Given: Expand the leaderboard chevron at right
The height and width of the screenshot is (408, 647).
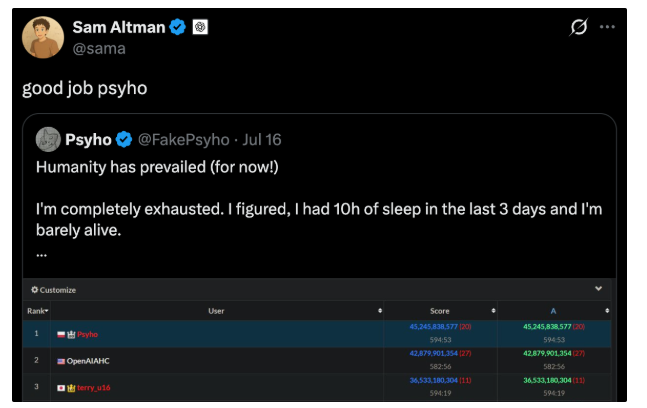Looking at the screenshot, I should tap(598, 289).
